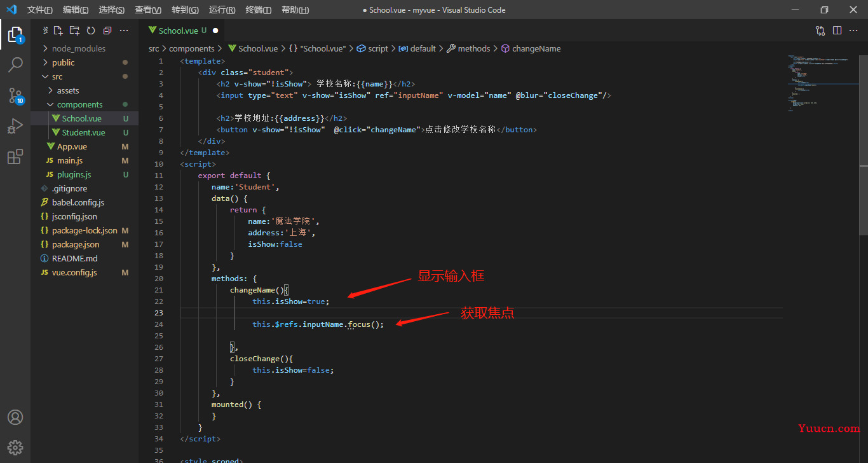Open the 运行(R) menu

(222, 10)
